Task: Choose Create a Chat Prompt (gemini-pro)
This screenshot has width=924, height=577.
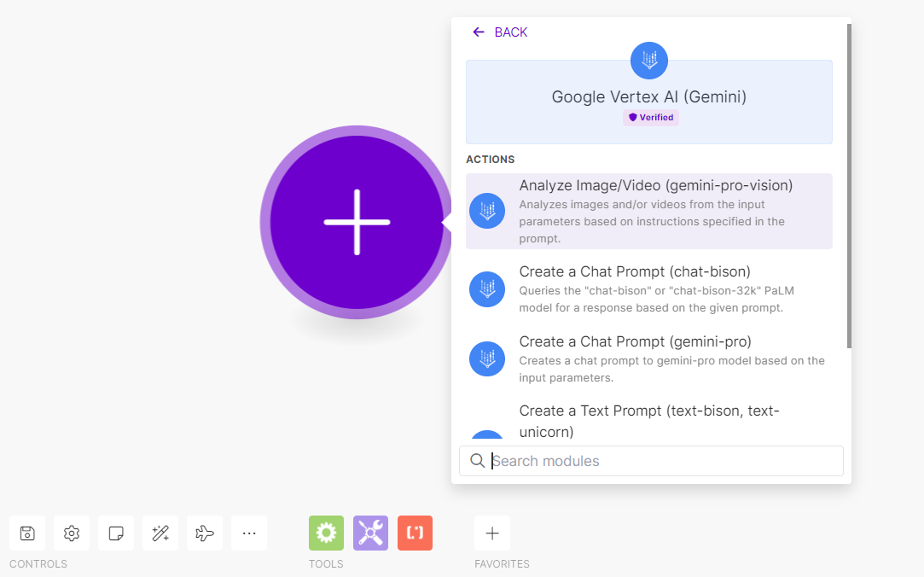Action: click(648, 359)
